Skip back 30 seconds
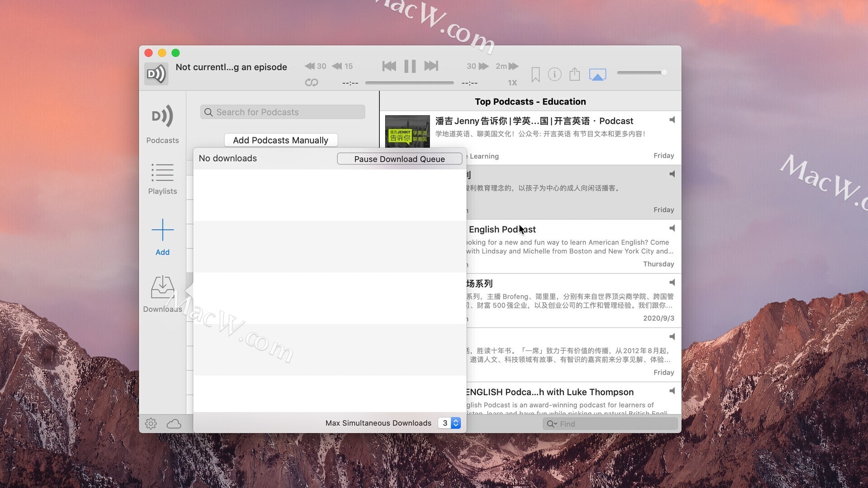 [315, 66]
